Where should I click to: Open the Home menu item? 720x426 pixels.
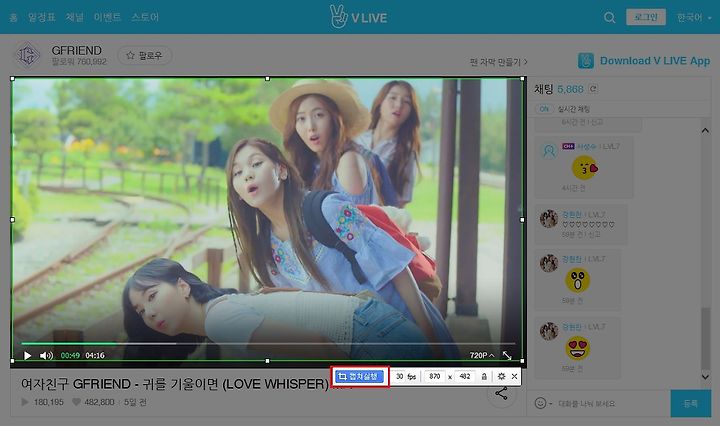(x=13, y=17)
